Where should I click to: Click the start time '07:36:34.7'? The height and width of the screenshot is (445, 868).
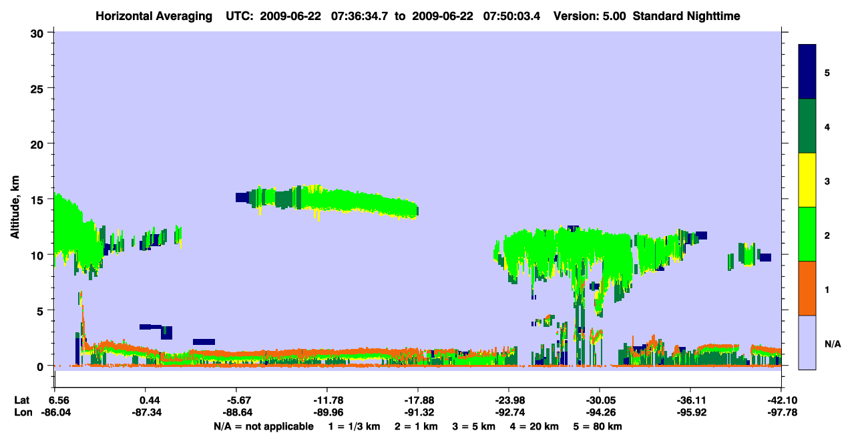point(359,15)
